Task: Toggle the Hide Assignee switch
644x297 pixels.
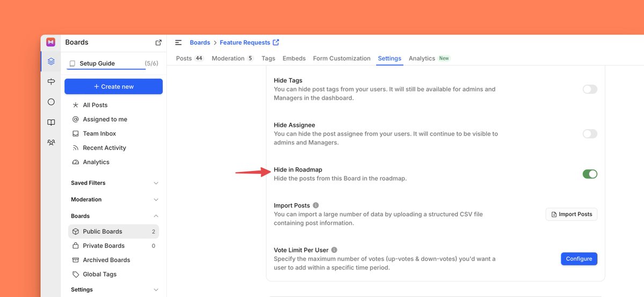Action: (x=590, y=134)
